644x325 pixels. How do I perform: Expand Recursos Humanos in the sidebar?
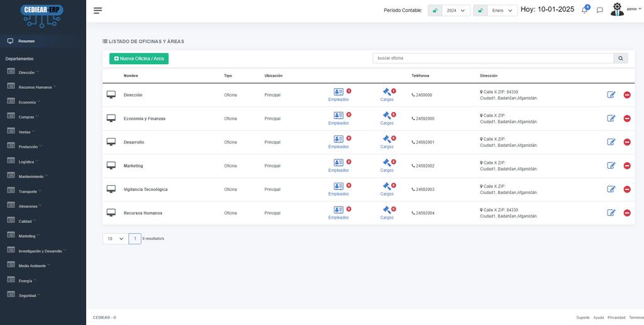36,87
